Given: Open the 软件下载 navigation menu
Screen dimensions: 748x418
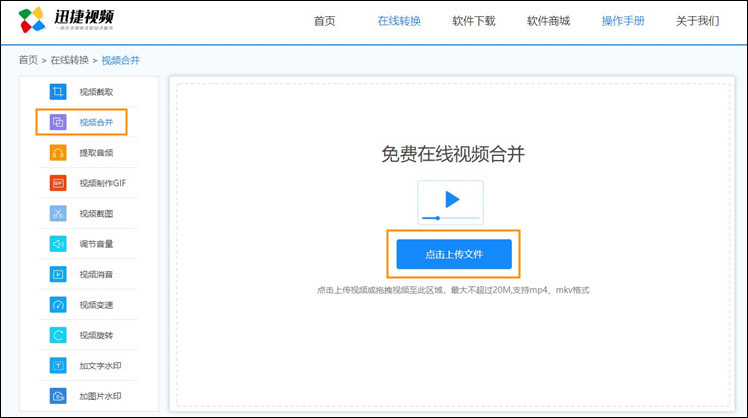Looking at the screenshot, I should (x=474, y=21).
